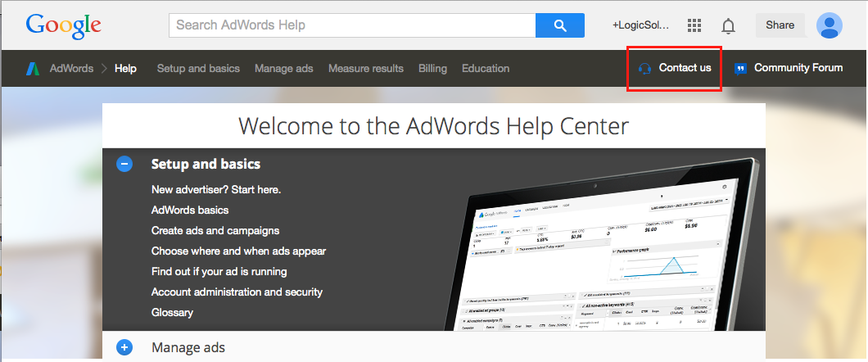Open Find out if your ad is running
This screenshot has height=362, width=868.
[x=219, y=272]
